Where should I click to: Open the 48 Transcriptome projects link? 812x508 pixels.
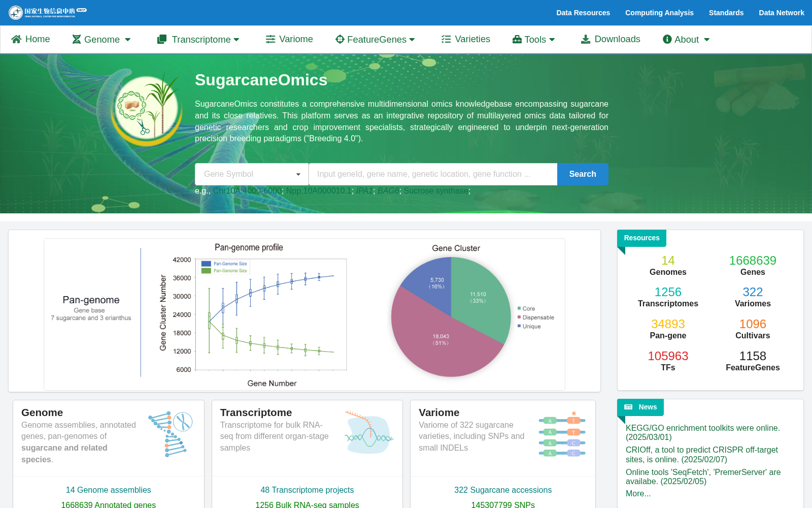[x=307, y=490]
